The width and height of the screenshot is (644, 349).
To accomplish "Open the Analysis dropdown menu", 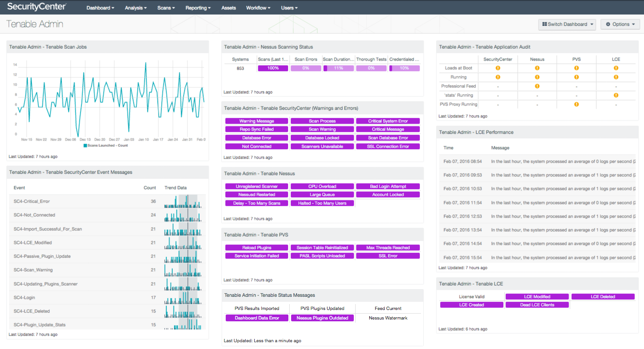I will [135, 8].
